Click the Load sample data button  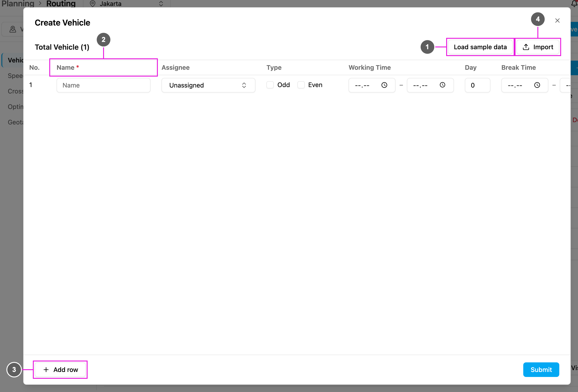click(x=480, y=47)
